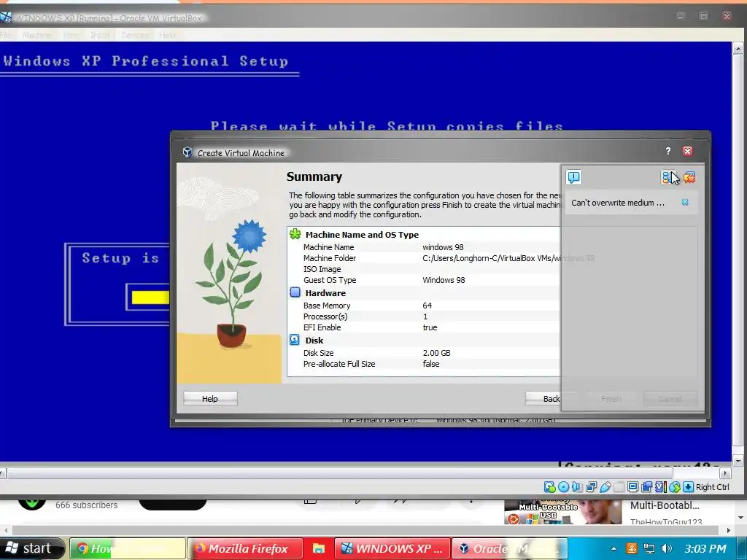This screenshot has width=747, height=560.
Task: Open the Devices menu of the VM window
Action: click(135, 35)
